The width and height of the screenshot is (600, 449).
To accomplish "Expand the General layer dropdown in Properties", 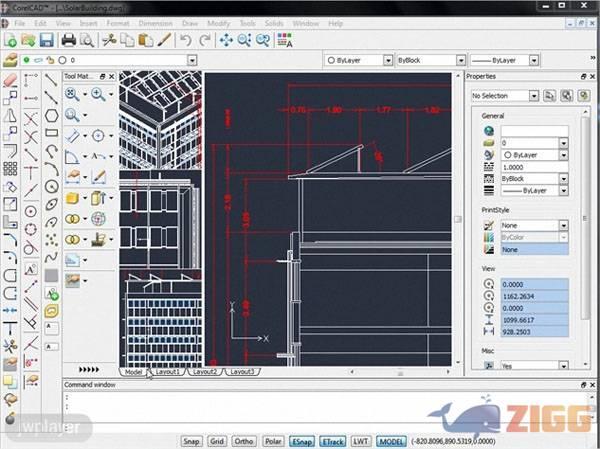I will coord(563,143).
